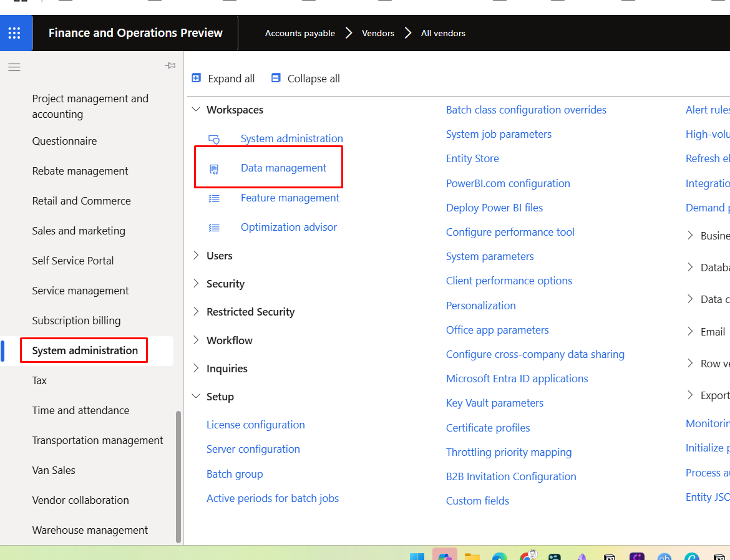Open the Windows Start button in taskbar
The width and height of the screenshot is (730, 560).
pos(417,556)
